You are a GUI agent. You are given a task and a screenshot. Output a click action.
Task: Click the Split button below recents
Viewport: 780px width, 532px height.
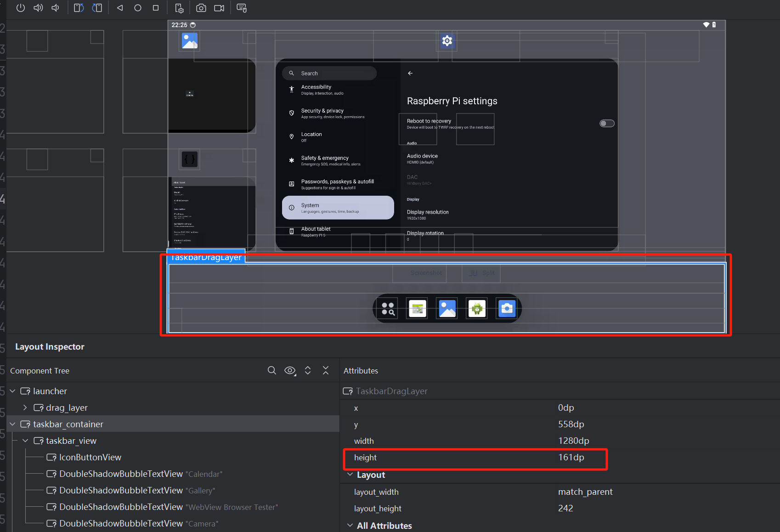[x=481, y=273]
